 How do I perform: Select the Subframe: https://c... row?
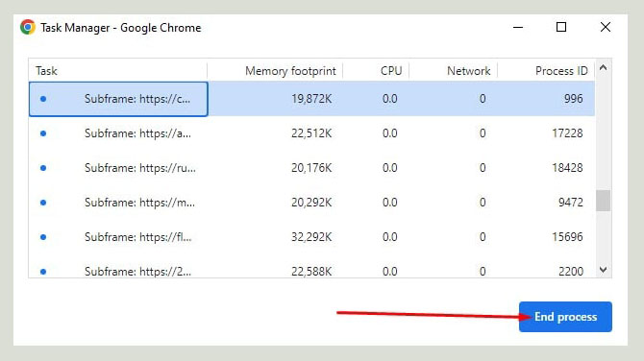pyautogui.click(x=311, y=99)
